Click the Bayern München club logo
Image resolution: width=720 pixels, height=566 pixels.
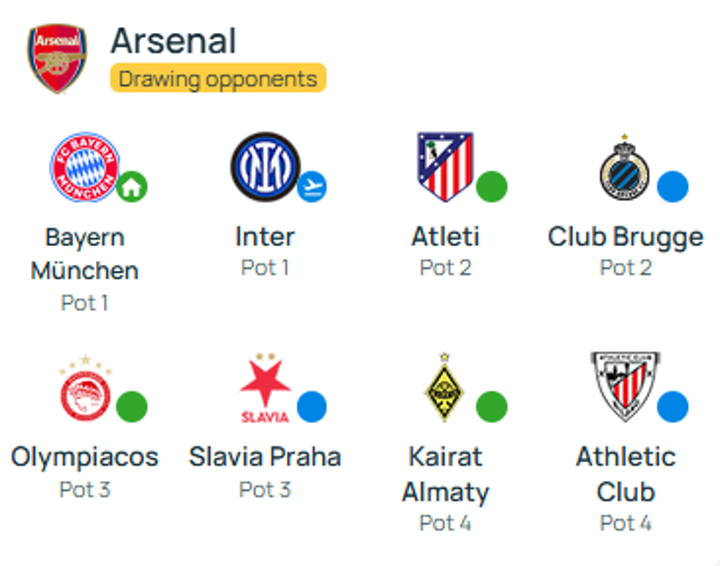pyautogui.click(x=85, y=167)
